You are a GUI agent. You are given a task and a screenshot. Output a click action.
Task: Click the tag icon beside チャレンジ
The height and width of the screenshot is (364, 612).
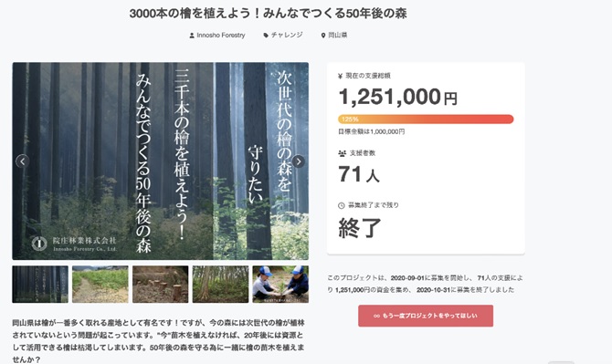(266, 36)
